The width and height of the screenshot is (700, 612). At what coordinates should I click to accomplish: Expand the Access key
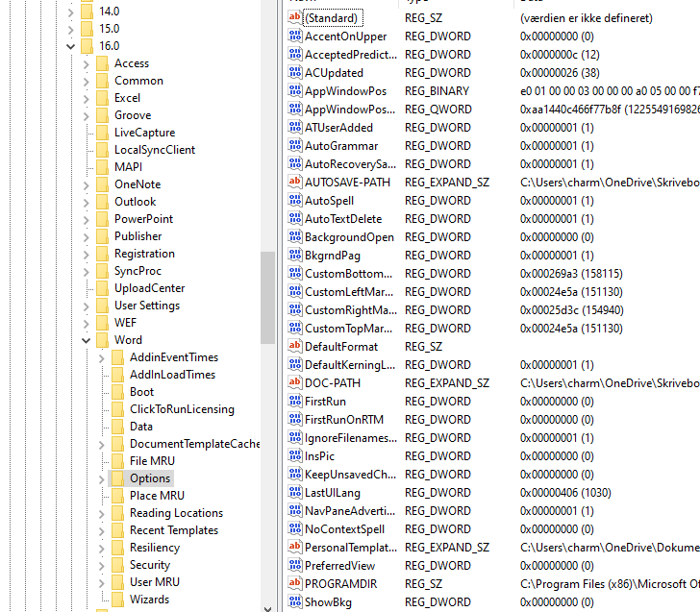87,63
